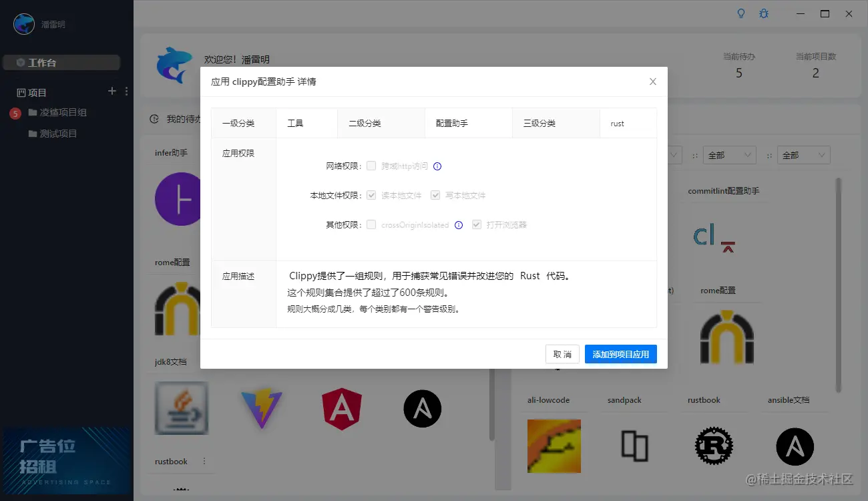Image resolution: width=868 pixels, height=501 pixels.
Task: Click the bug icon in the title bar
Action: tap(764, 13)
